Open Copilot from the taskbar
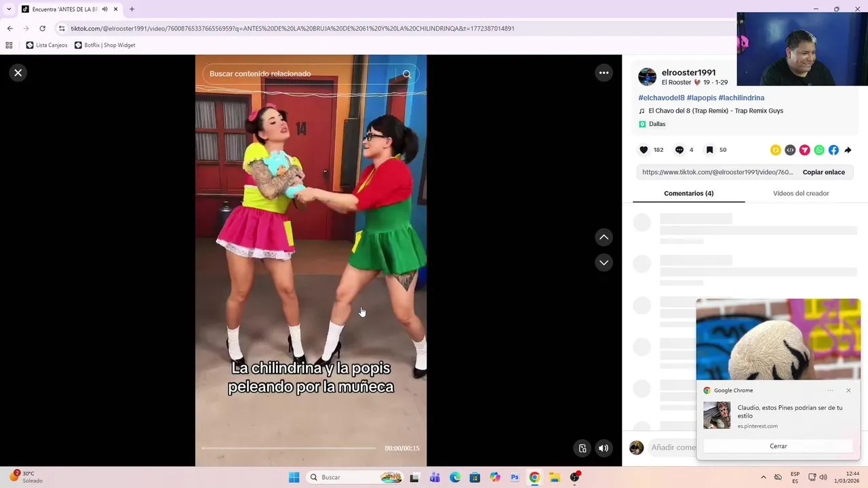Viewport: 868px width, 488px height. point(495,477)
